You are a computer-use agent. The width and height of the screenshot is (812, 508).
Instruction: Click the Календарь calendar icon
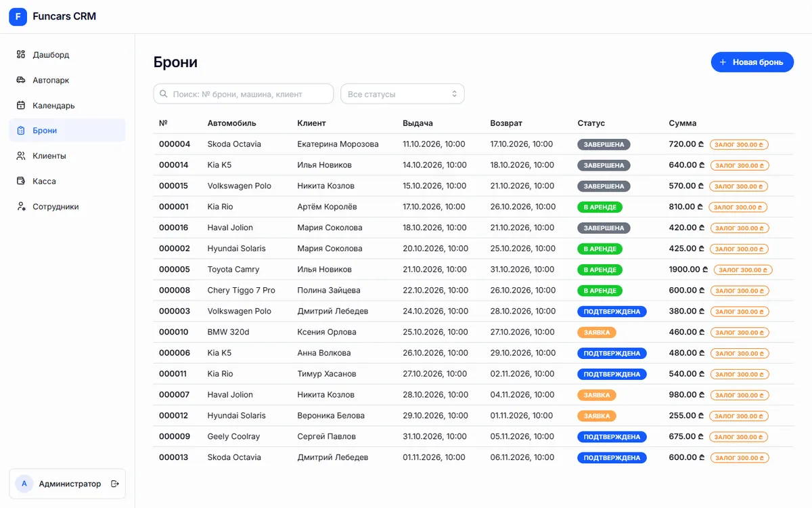[x=21, y=106]
